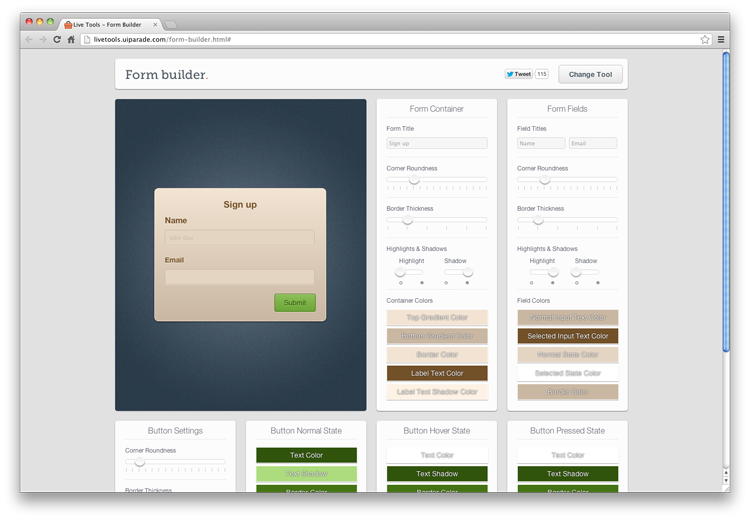750x520 pixels.
Task: Pick Button Hover State Text Shadow swatch
Action: tap(437, 474)
